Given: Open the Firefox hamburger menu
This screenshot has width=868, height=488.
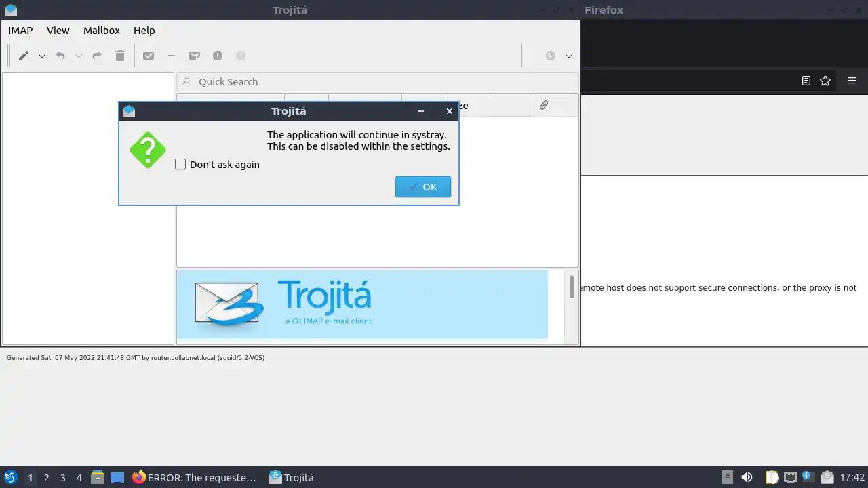Looking at the screenshot, I should click(852, 81).
